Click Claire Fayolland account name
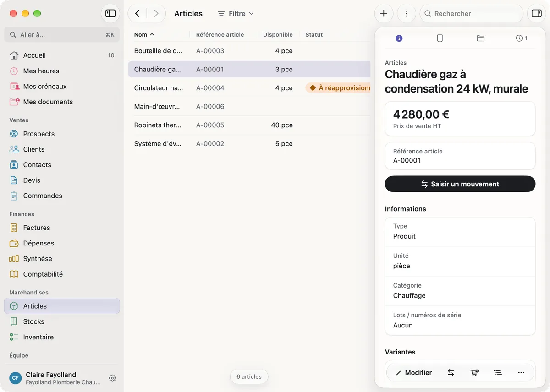 pos(51,375)
